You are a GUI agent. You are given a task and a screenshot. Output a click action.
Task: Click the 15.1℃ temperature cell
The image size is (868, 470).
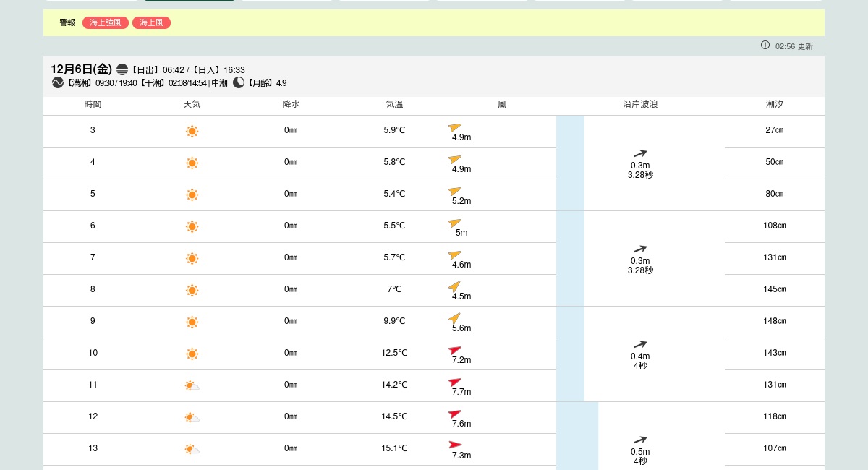tap(394, 449)
